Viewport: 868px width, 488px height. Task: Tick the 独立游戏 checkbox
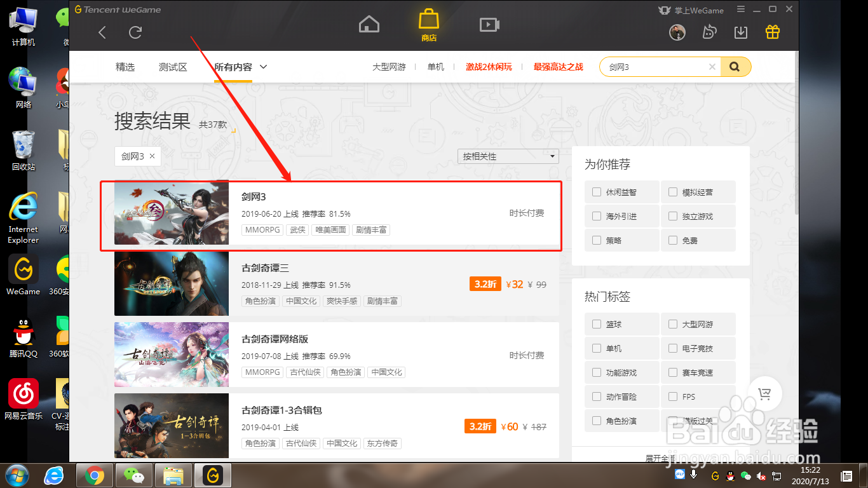673,216
